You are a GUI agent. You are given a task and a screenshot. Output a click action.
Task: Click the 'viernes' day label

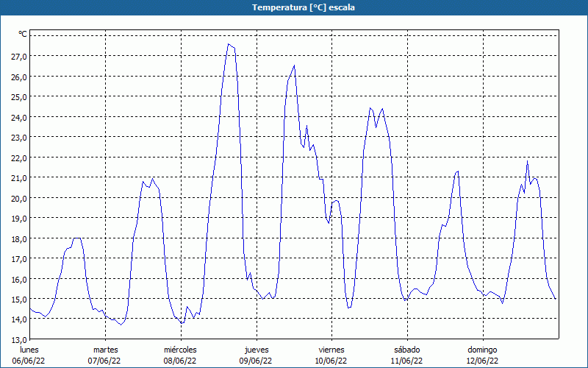[331, 350]
